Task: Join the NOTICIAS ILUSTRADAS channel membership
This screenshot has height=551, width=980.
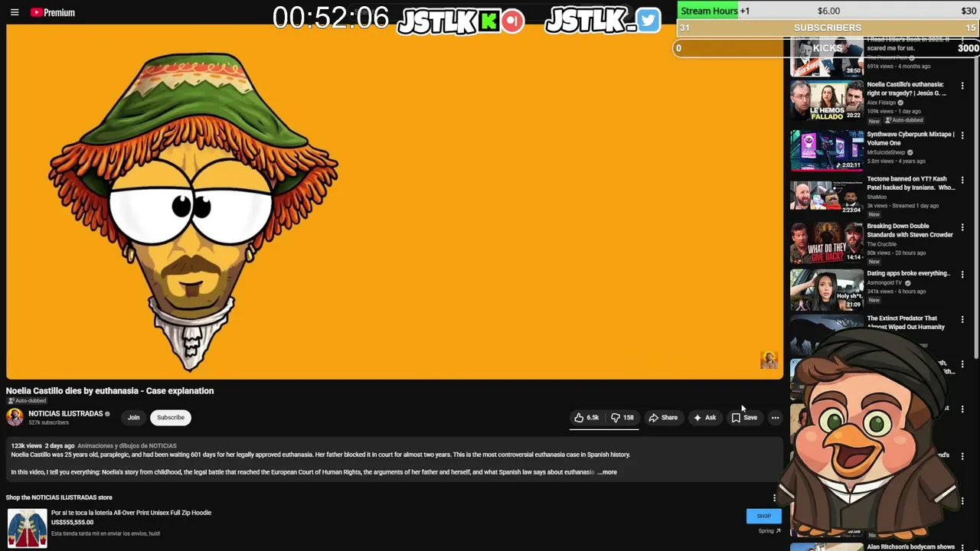Action: click(x=133, y=418)
